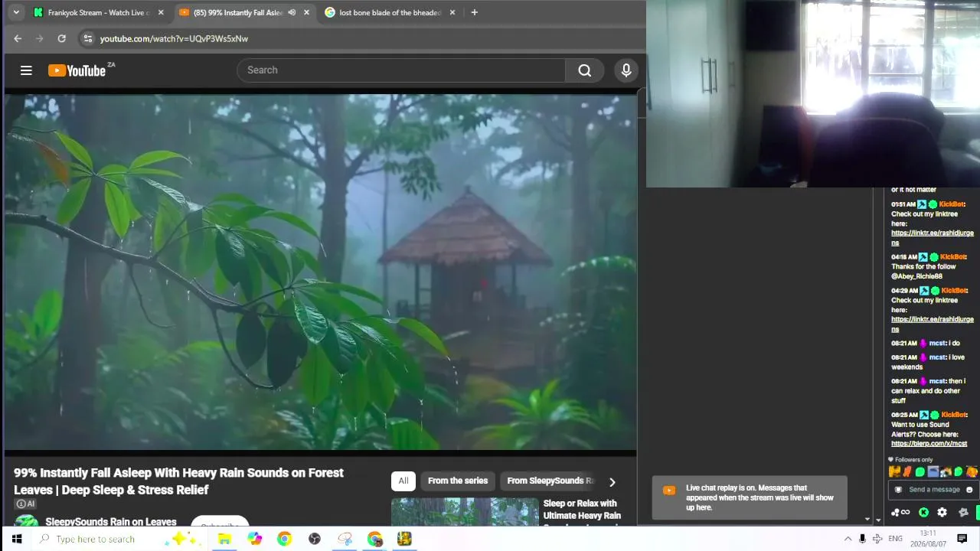
Task: Close the lost bone blade tab
Action: pyautogui.click(x=452, y=12)
